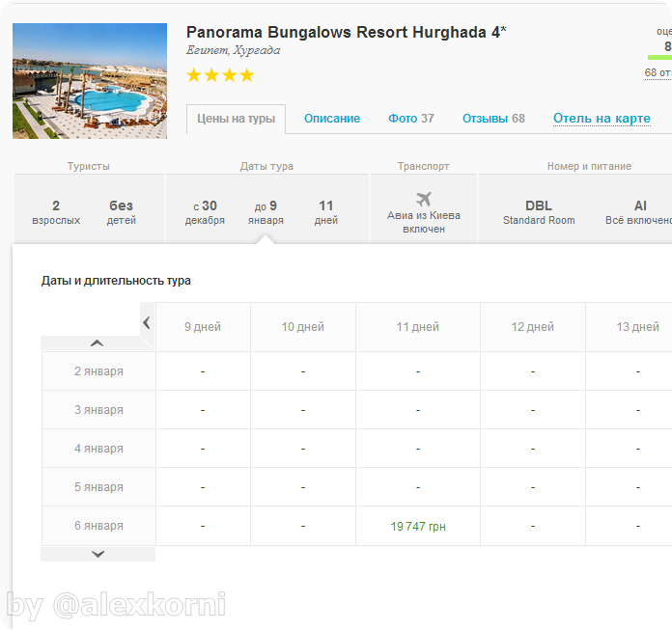Viewport: 672px width, 630px height.
Task: Click the four-star hotel rating
Action: point(220,75)
